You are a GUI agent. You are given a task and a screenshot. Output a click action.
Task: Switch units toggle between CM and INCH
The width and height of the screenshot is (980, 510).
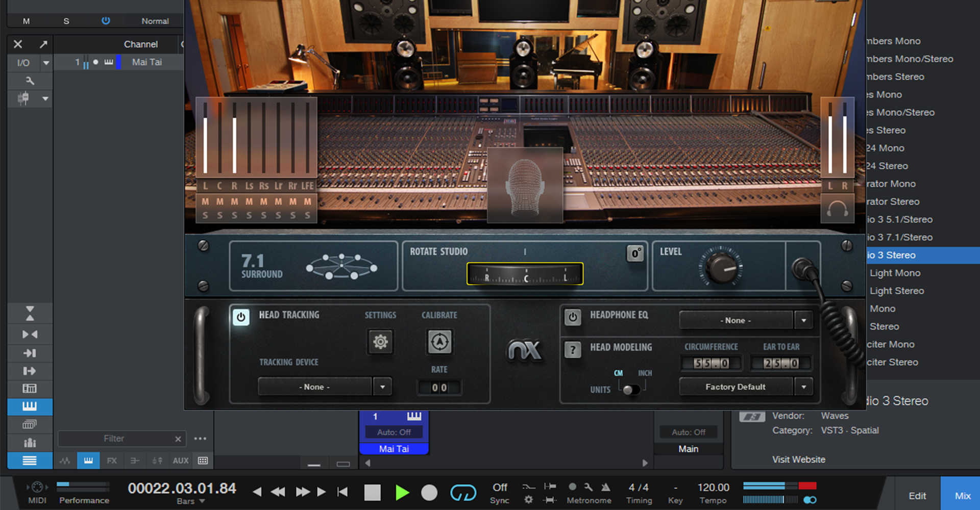click(x=631, y=390)
